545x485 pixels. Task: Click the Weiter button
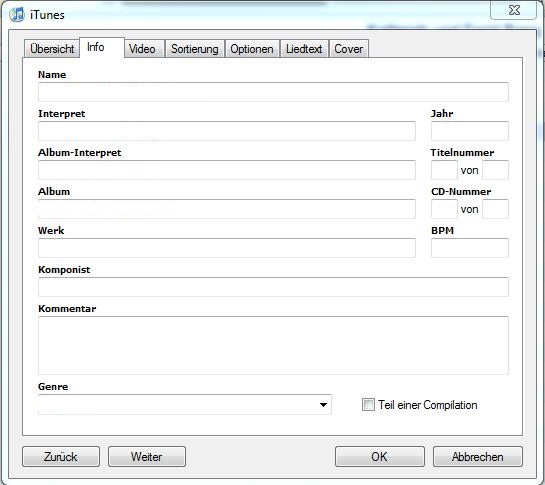point(147,456)
